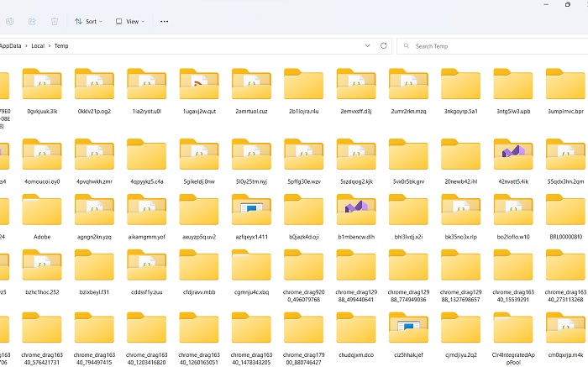Select the ciz5hhak.jef folder
The height and width of the screenshot is (367, 588).
[x=408, y=328]
